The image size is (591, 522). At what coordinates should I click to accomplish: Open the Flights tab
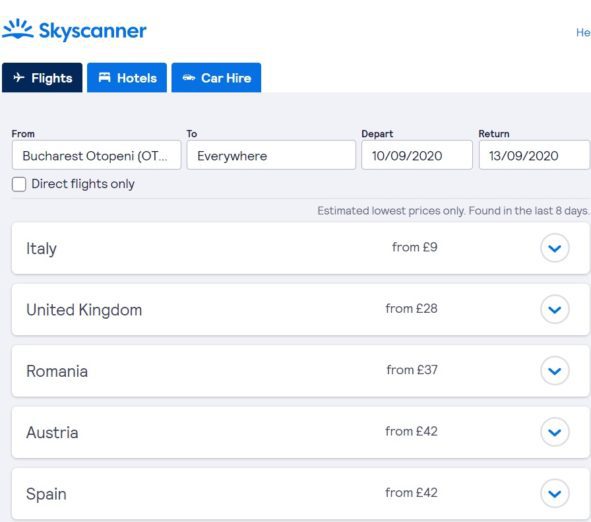(42, 78)
